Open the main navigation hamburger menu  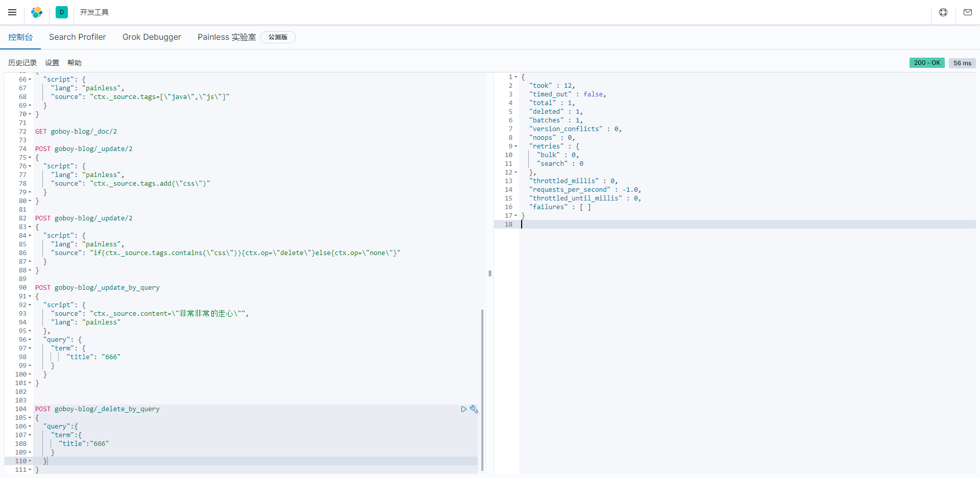12,12
